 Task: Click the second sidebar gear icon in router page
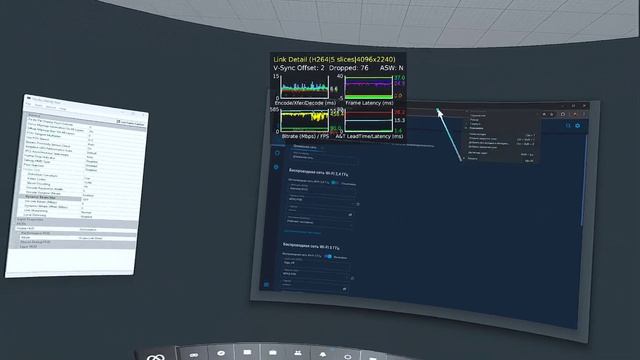pos(276,167)
